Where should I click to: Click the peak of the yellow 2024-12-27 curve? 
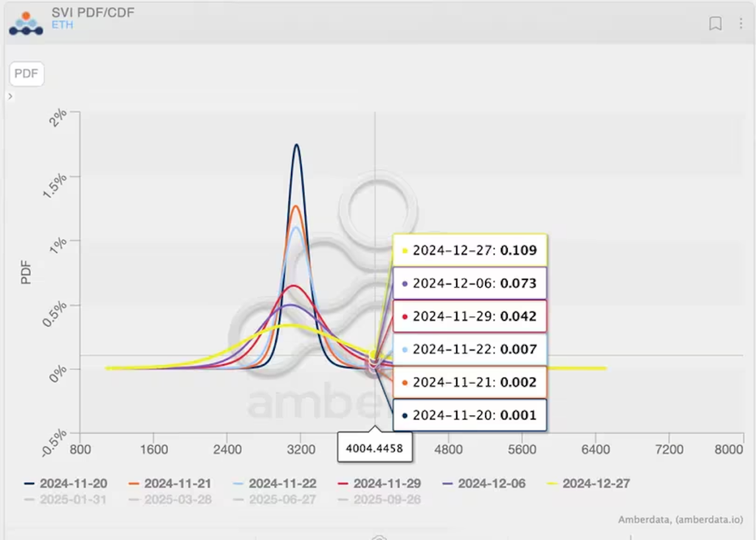click(289, 325)
